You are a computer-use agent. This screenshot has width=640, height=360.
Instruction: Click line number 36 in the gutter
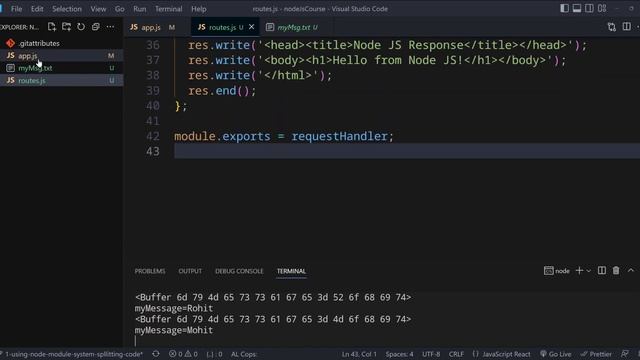click(x=153, y=45)
